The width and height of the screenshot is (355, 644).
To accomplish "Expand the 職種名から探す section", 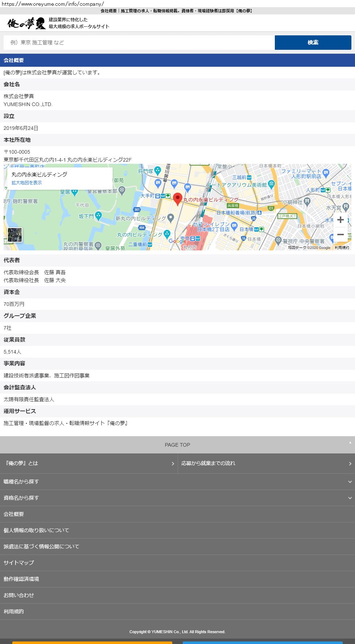I will [177, 482].
